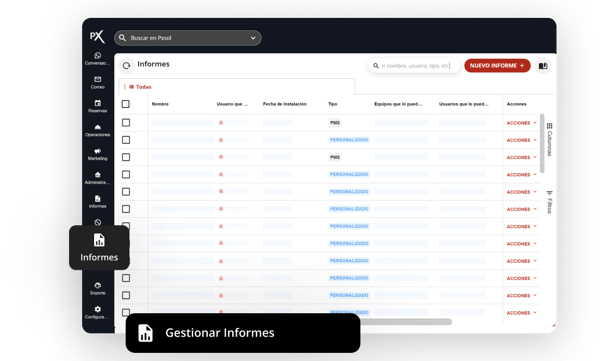Image resolution: width=600 pixels, height=361 pixels.
Task: Check the second report row checkbox
Action: tap(126, 140)
